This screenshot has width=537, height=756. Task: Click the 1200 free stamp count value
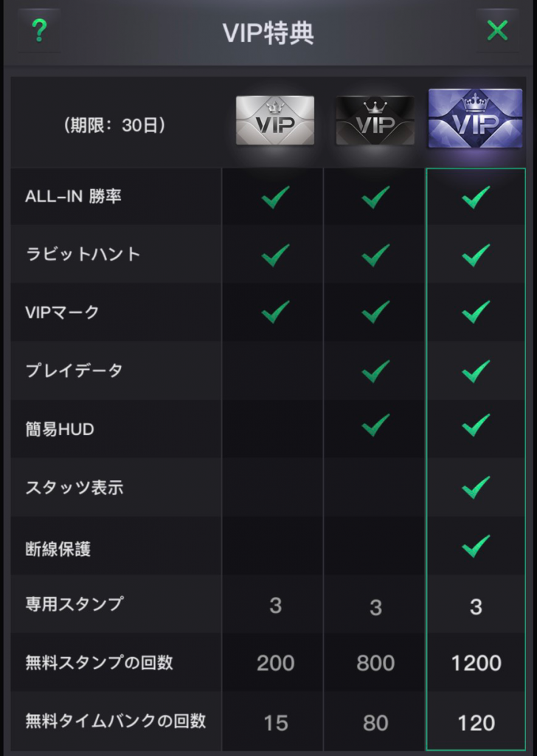477,664
